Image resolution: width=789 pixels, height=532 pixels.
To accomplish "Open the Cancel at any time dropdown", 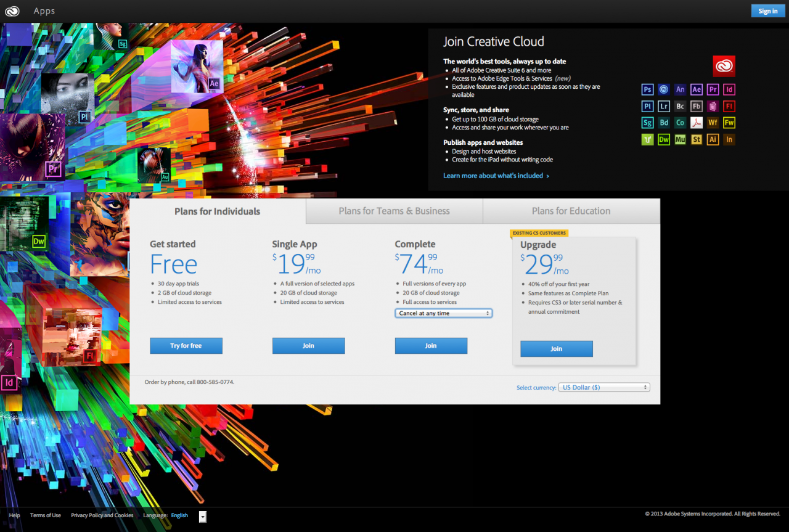I will click(443, 313).
